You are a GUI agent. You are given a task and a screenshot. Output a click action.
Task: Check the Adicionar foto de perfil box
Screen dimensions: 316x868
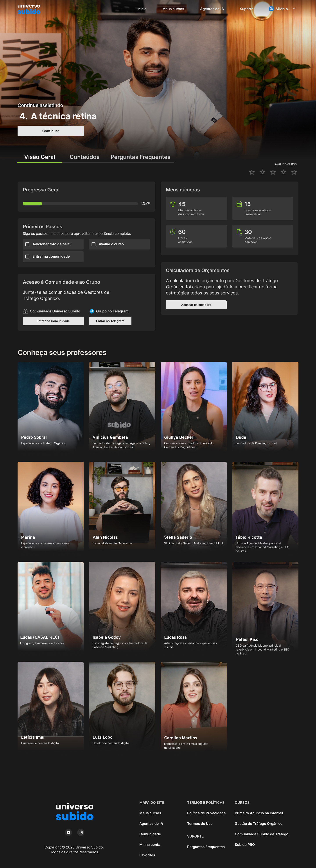(x=27, y=244)
